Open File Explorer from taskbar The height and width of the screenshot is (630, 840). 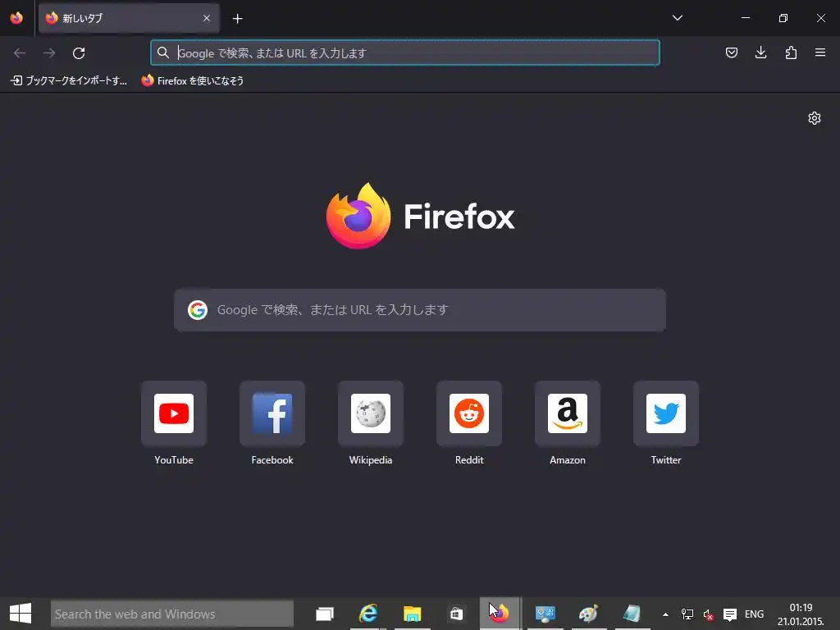(x=413, y=614)
